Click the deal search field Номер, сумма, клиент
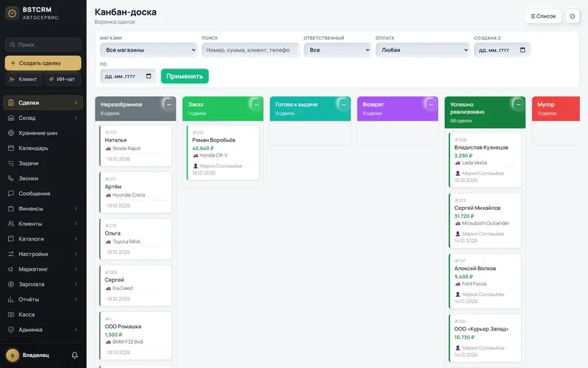 click(251, 50)
